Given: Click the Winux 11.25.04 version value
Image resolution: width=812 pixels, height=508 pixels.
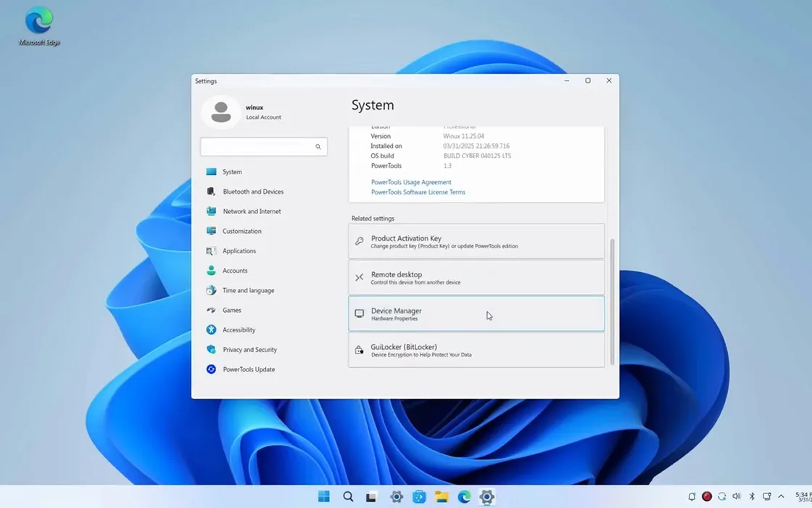Looking at the screenshot, I should (463, 136).
